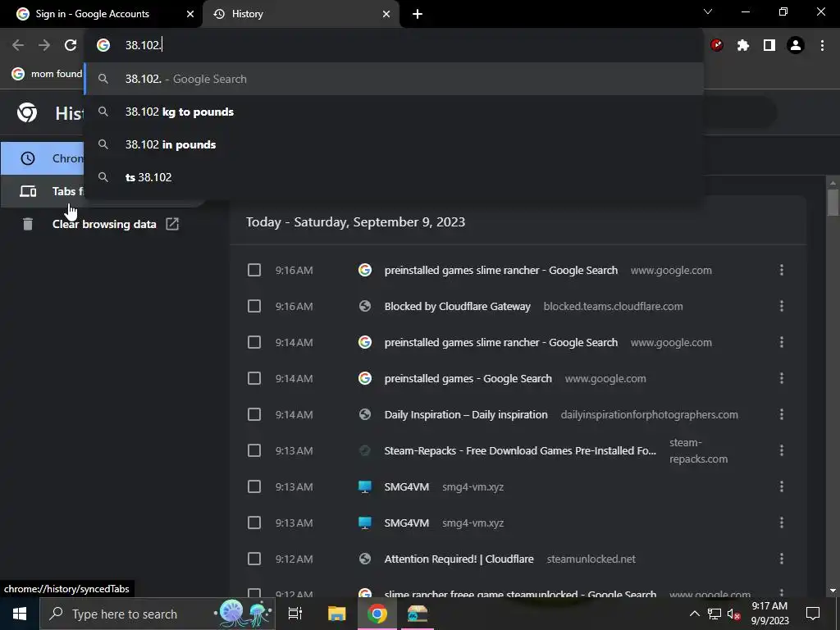Screen dimensions: 840x630
Task: Open more actions for Attention Required! Cloudflare
Action: 782,559
